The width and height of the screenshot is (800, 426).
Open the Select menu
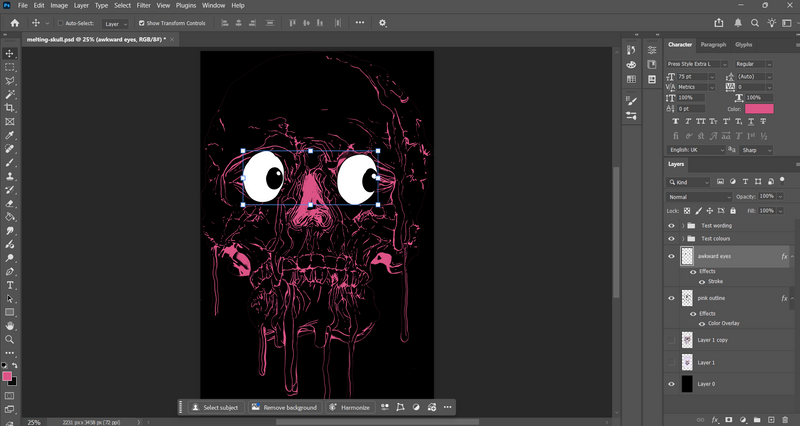(x=122, y=6)
